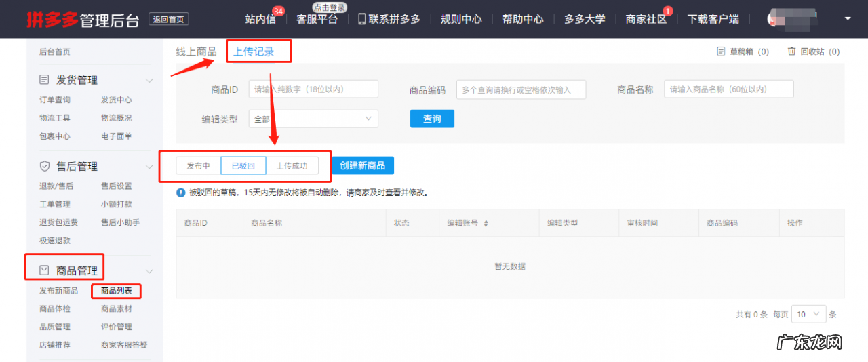Image resolution: width=868 pixels, height=362 pixels.
Task: Click the 售后管理 shield icon
Action: 45,166
